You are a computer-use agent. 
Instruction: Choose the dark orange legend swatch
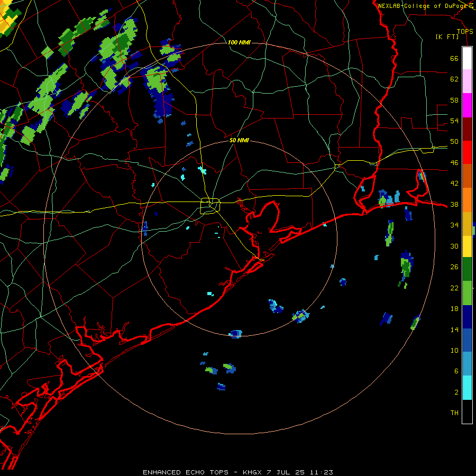coord(467,176)
